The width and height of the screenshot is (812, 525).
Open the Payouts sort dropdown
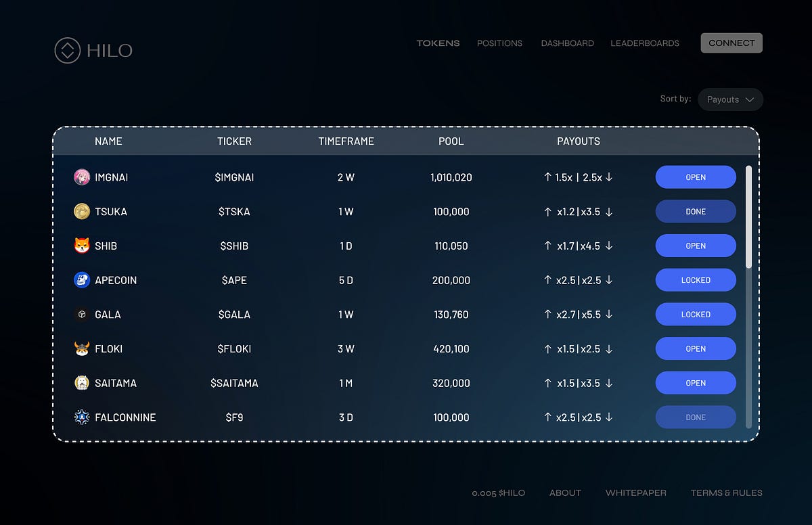730,99
